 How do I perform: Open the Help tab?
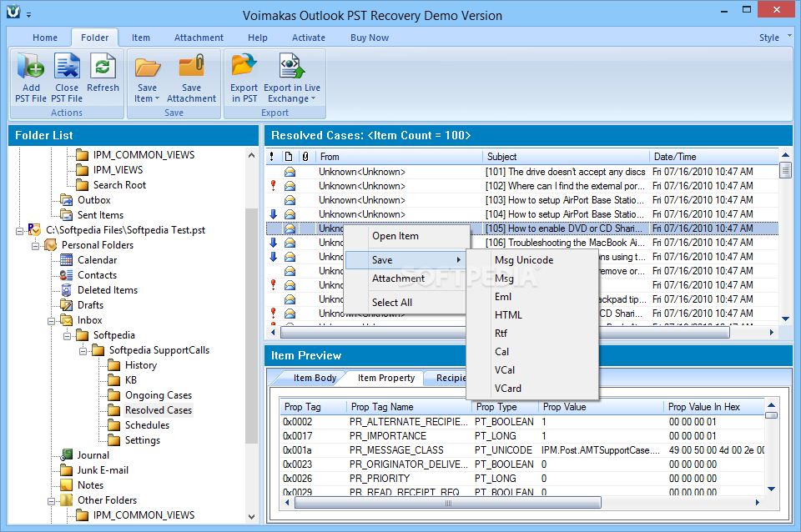(x=258, y=38)
